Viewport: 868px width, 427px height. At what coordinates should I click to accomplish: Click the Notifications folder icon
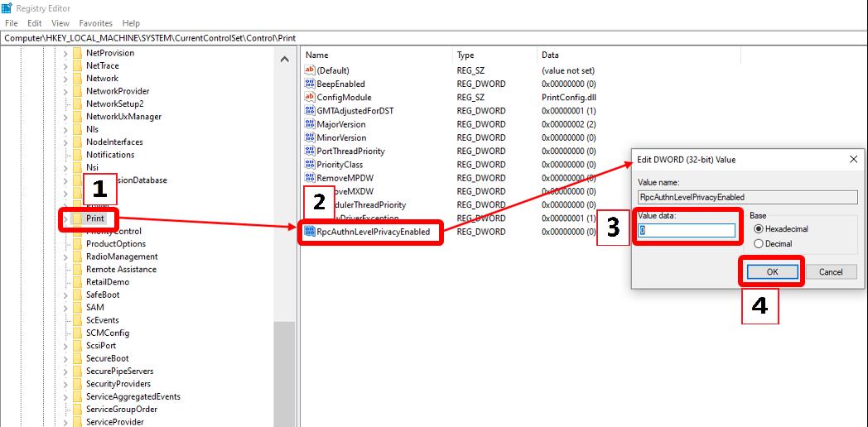click(77, 155)
